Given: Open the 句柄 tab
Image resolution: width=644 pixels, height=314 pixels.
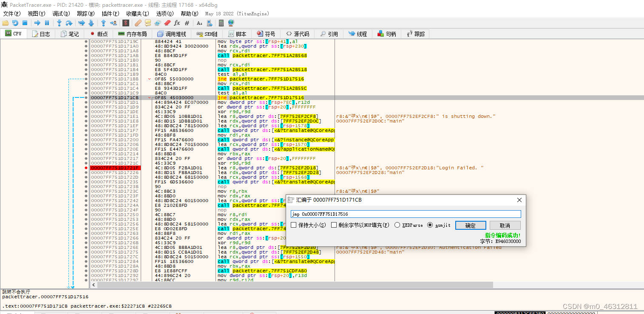Looking at the screenshot, I should 387,34.
